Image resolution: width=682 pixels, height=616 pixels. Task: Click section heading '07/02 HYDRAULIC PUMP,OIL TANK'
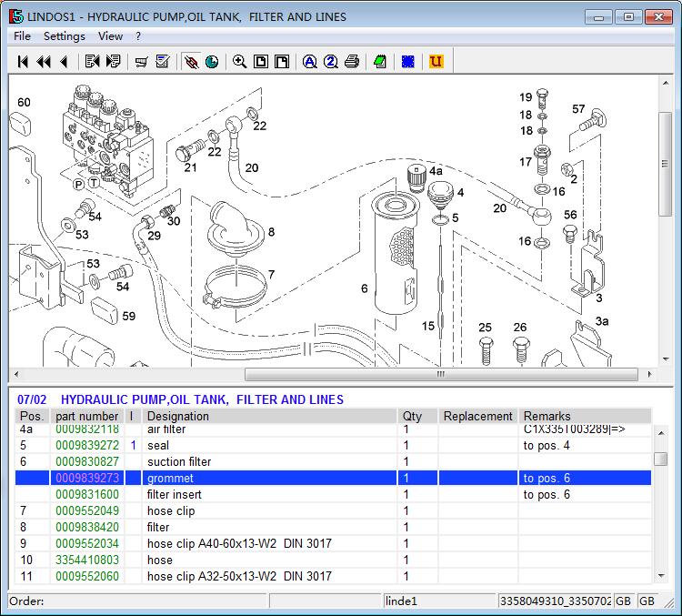pyautogui.click(x=180, y=399)
